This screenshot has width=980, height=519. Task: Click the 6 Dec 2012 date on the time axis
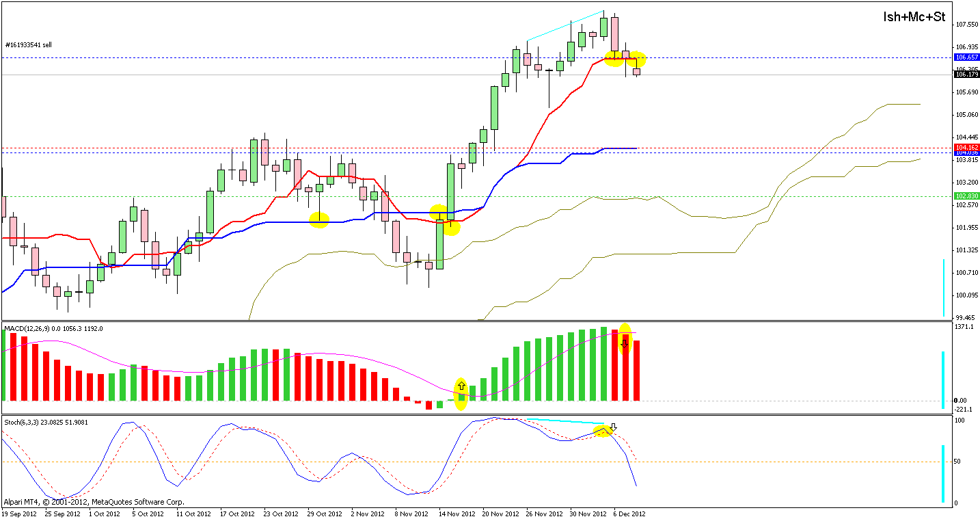point(628,513)
